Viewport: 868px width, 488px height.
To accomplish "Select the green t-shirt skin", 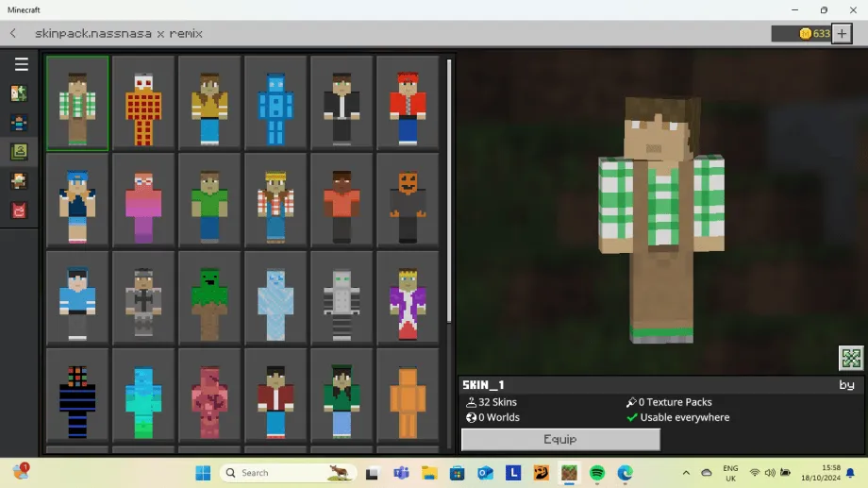I will tap(209, 200).
